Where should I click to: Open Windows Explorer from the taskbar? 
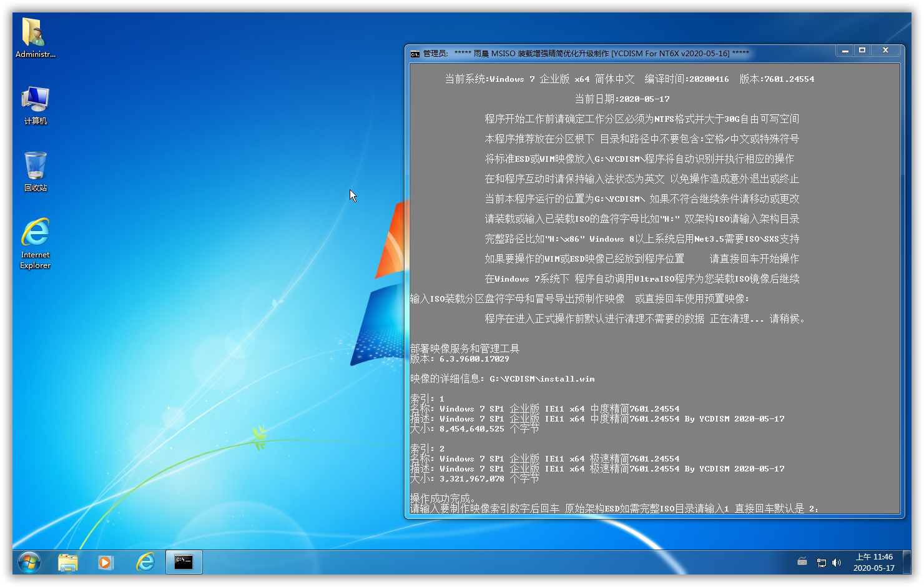pyautogui.click(x=67, y=562)
